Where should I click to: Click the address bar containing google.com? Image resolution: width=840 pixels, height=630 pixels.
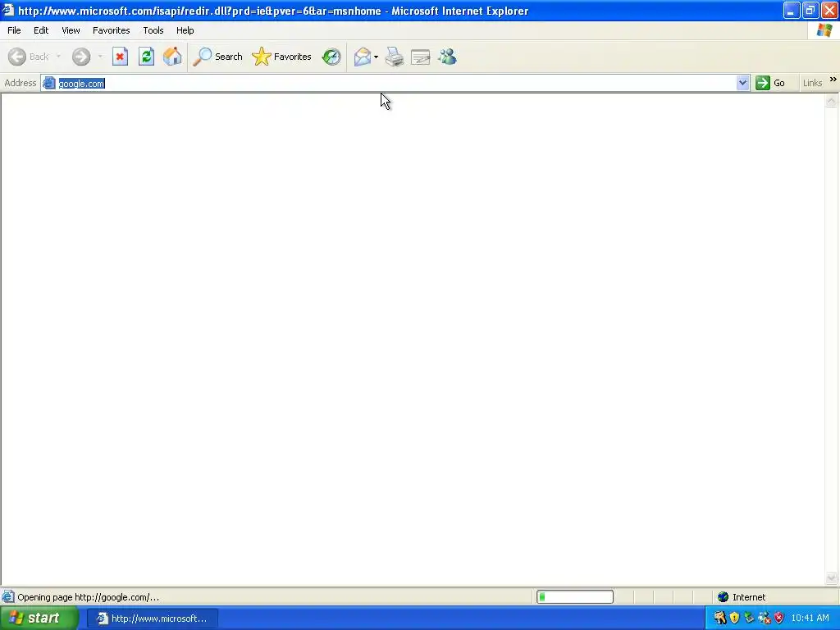[395, 83]
